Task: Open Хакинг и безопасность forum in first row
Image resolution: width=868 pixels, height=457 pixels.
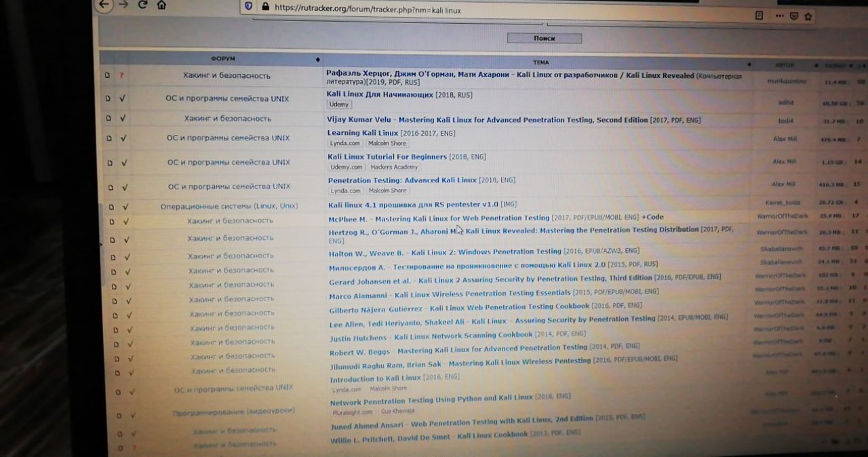Action: pyautogui.click(x=226, y=75)
